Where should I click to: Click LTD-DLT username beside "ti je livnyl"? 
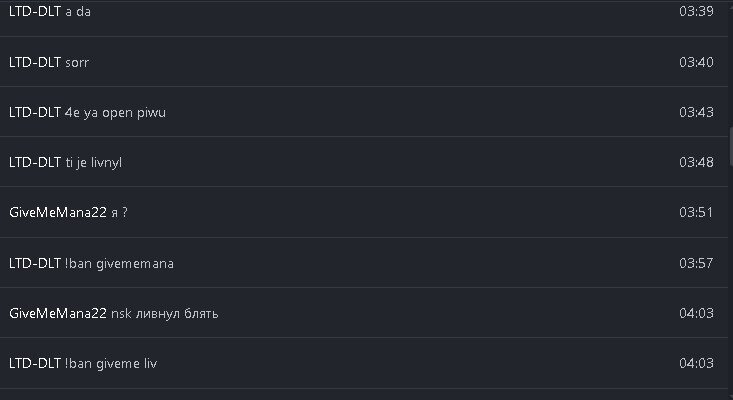click(34, 162)
